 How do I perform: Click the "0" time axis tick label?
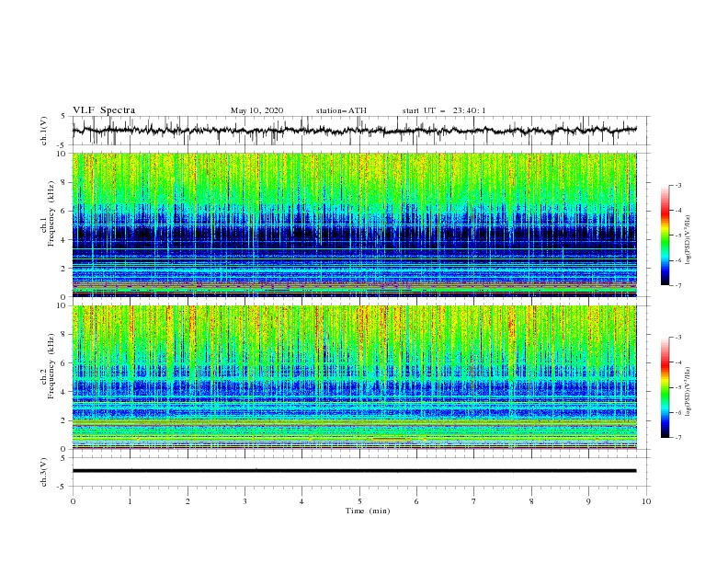click(x=73, y=501)
